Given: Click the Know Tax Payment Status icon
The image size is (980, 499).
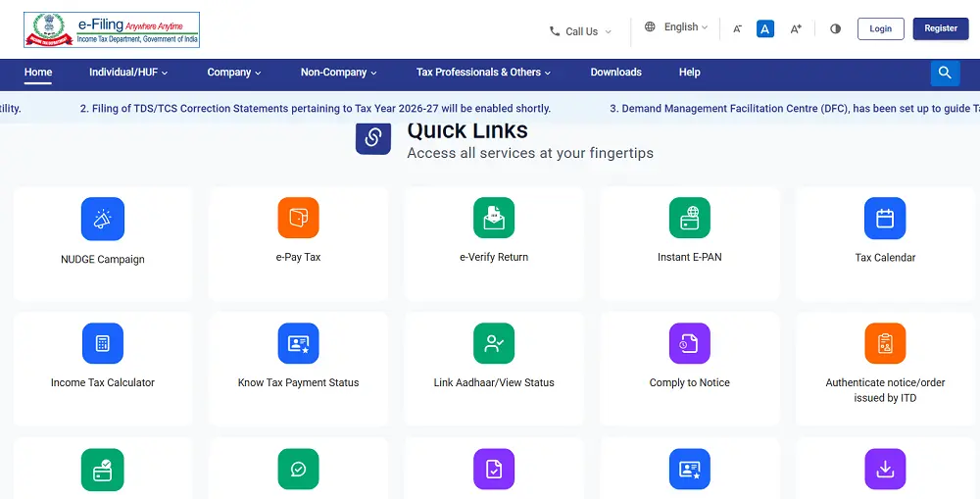Looking at the screenshot, I should click(298, 343).
